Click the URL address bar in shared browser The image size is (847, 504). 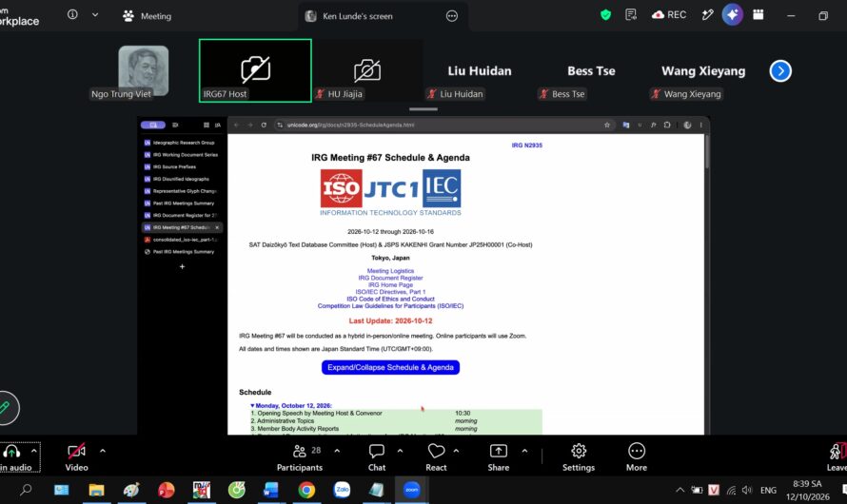pos(443,125)
